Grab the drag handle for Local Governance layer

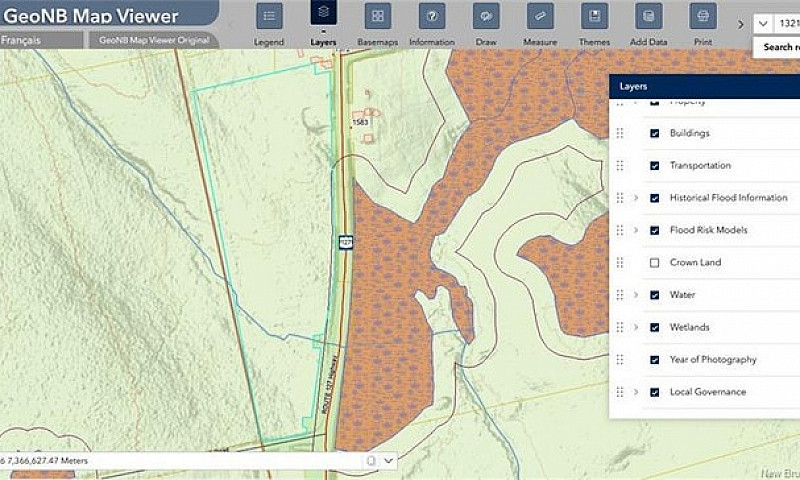pyautogui.click(x=620, y=392)
